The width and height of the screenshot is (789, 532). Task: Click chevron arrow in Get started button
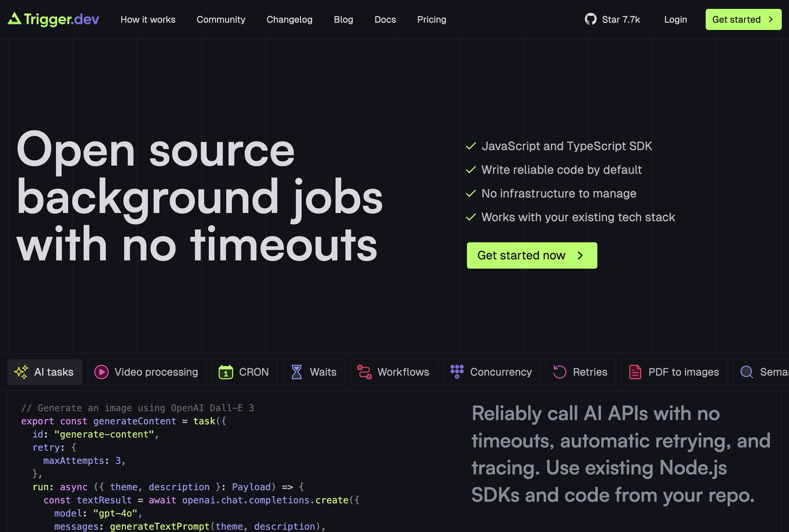(771, 19)
